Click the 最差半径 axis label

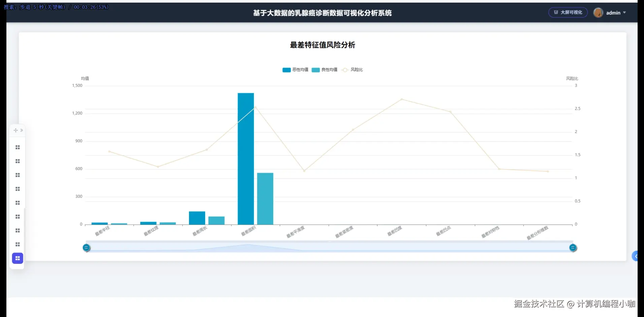[102, 231]
